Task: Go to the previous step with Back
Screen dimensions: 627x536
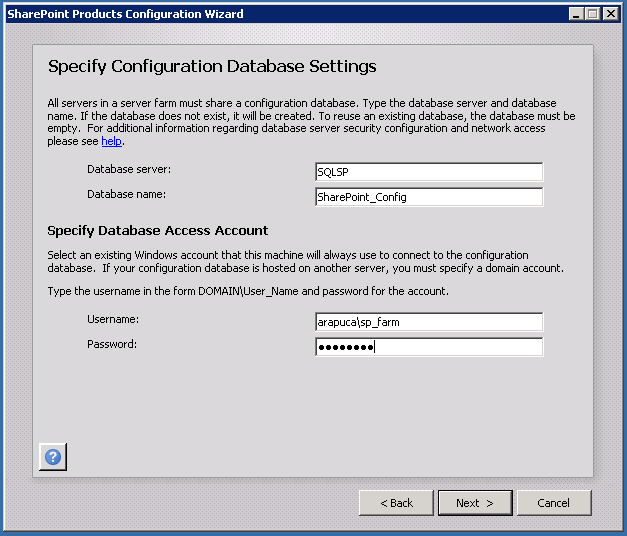Action: click(x=395, y=503)
